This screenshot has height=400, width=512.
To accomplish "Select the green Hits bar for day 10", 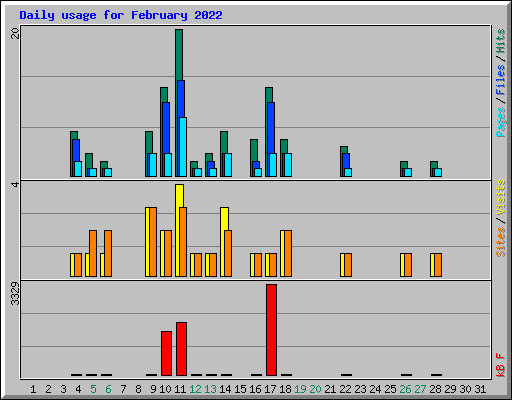I will point(164,95).
